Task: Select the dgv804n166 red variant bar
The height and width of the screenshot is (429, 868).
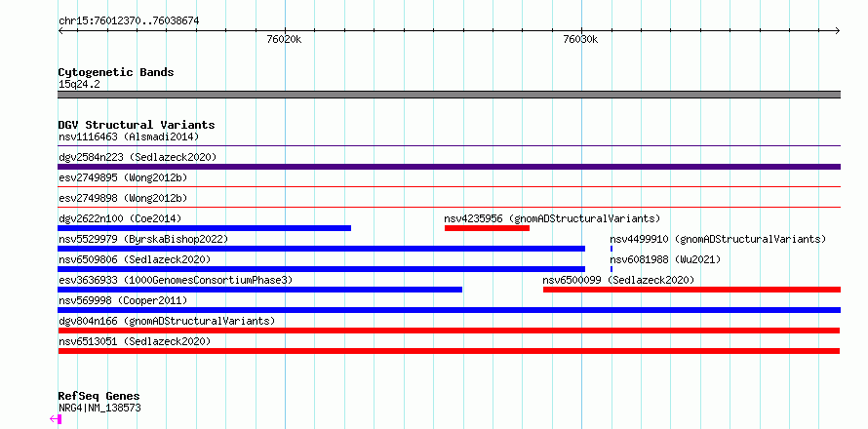Action: [x=449, y=331]
